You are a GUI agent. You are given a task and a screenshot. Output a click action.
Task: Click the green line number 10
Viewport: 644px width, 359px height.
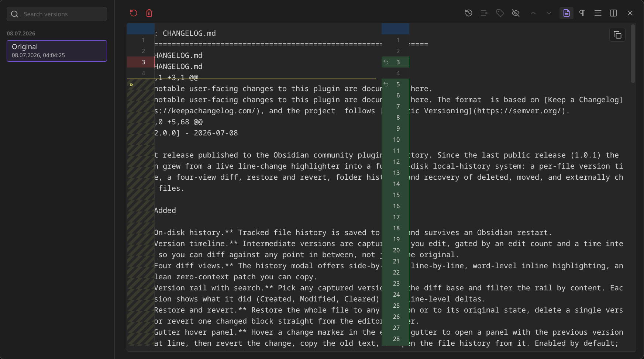[x=396, y=139]
